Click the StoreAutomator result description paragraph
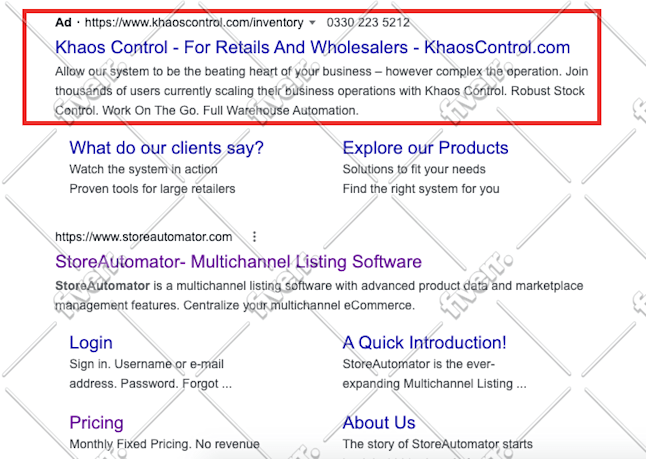646x459 pixels. 319,295
